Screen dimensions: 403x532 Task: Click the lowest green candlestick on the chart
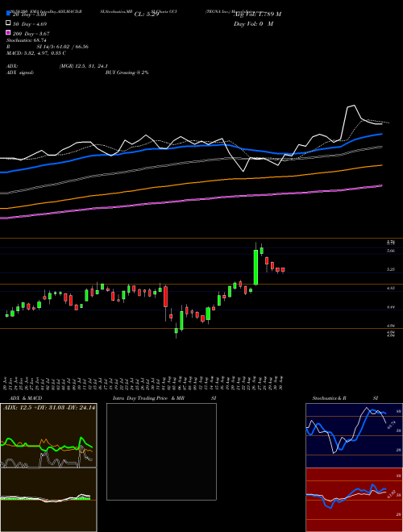176,330
